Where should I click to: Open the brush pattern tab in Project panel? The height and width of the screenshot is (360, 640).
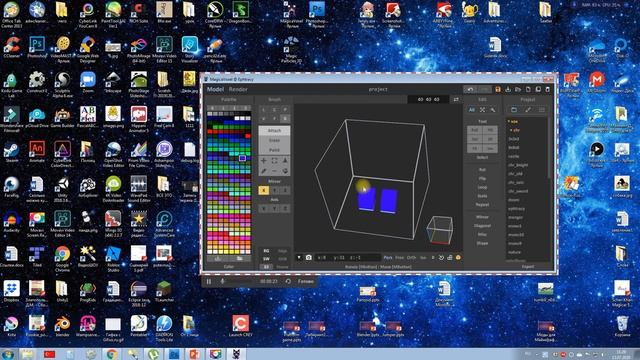click(528, 110)
